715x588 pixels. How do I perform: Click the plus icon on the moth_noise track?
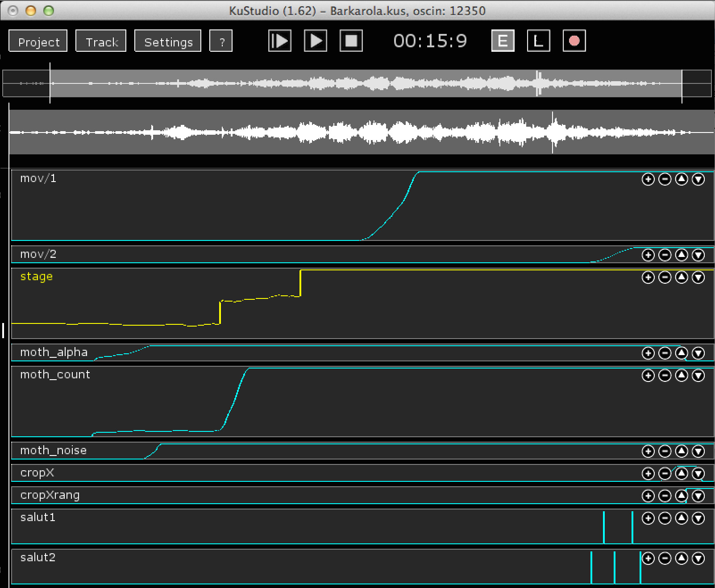coord(648,451)
